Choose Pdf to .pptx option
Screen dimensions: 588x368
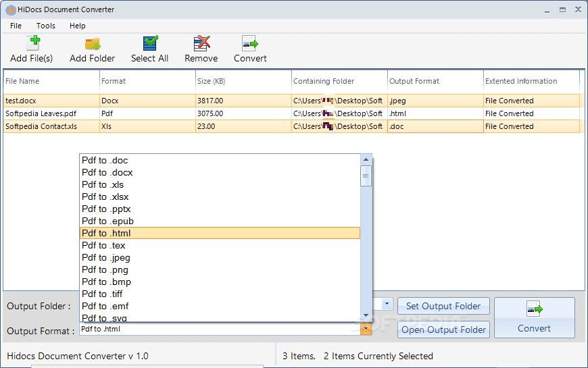[x=220, y=209]
